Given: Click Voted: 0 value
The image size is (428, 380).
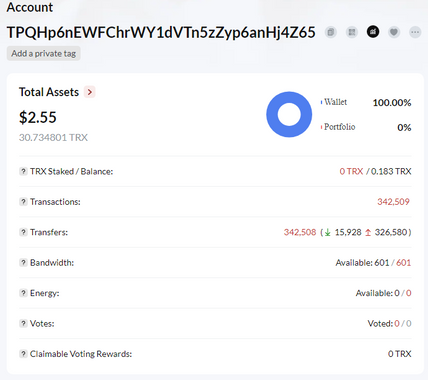Looking at the screenshot, I should point(383,323).
